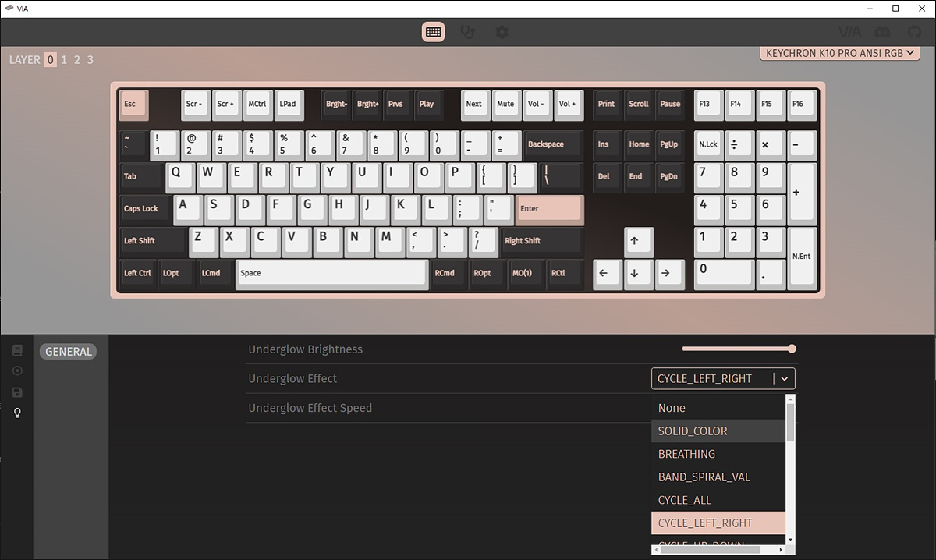936x560 pixels.
Task: Select the numpad divide key
Action: 739,146
